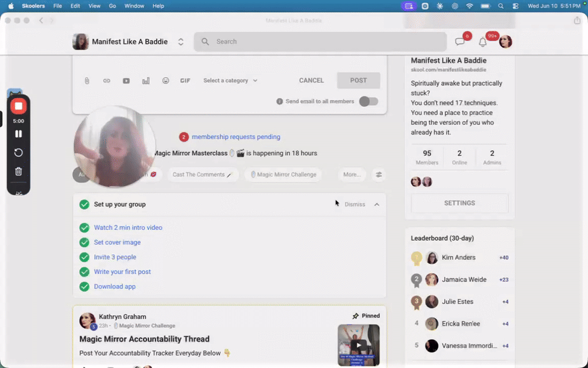
Task: Click the Set up your group checkmark
Action: pyautogui.click(x=84, y=204)
